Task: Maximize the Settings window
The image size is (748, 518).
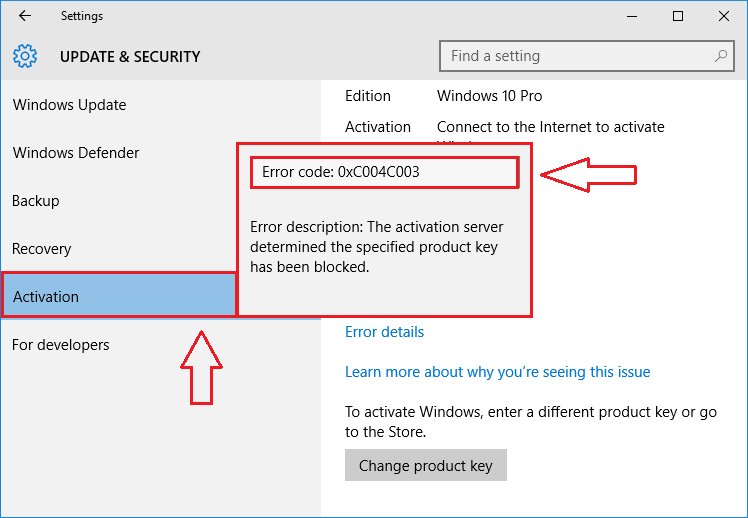Action: point(677,16)
